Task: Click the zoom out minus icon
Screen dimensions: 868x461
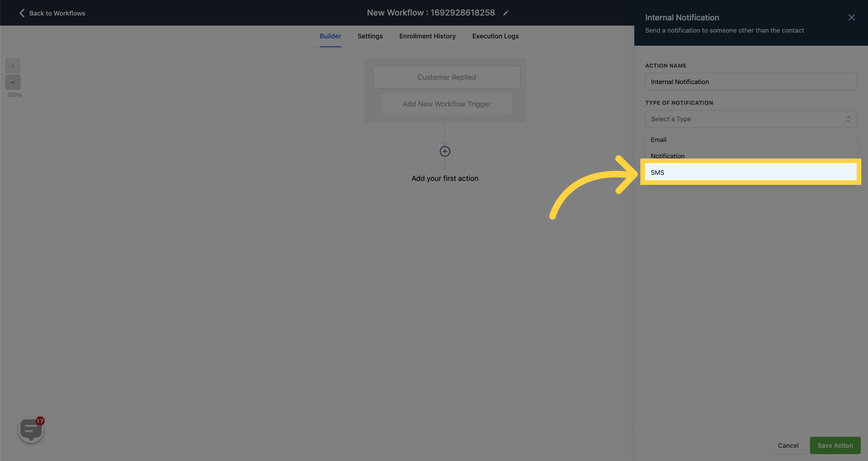Action: pos(12,82)
